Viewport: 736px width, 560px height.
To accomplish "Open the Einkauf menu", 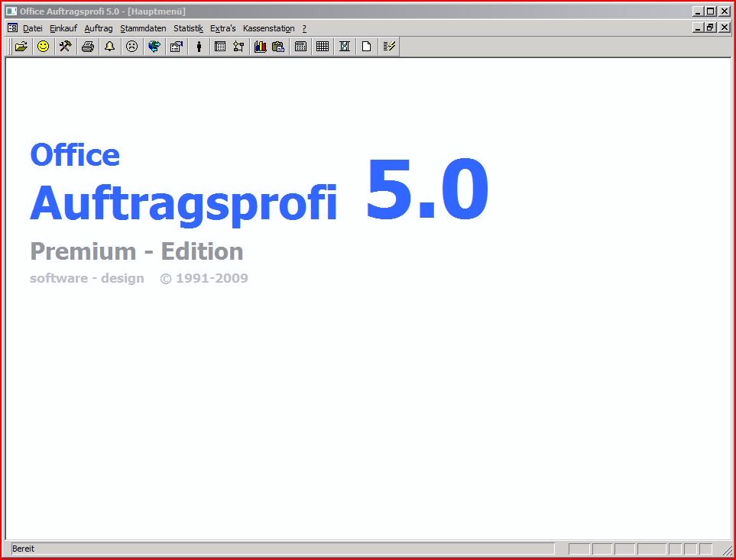I will point(63,28).
